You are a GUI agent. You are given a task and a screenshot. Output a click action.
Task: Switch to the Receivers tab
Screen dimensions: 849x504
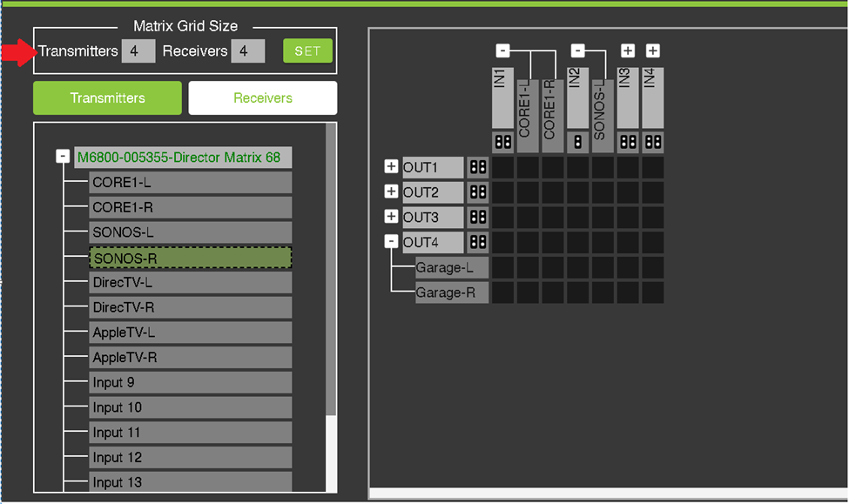point(262,98)
